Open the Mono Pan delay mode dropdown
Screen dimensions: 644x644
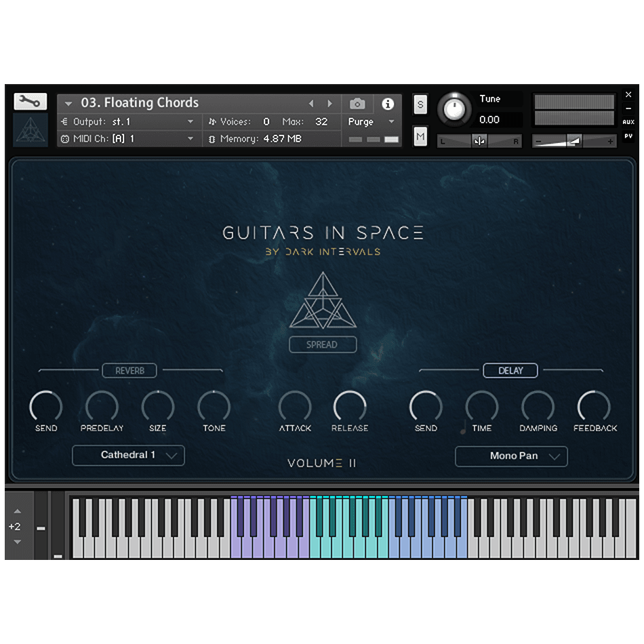pos(511,456)
